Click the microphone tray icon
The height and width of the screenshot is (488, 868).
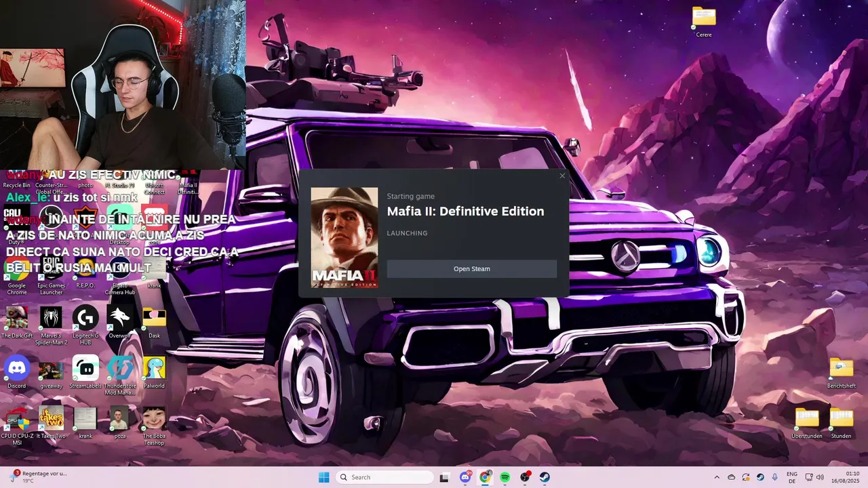(775, 477)
